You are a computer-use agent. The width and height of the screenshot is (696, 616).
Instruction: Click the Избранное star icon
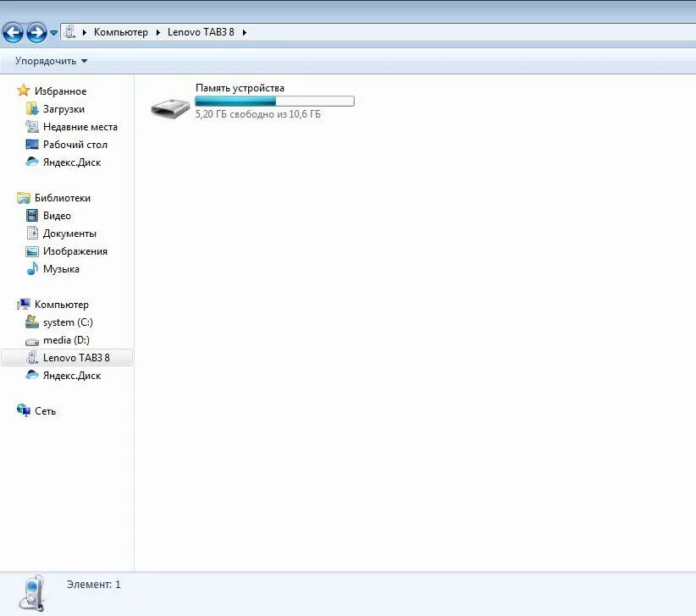[23, 91]
